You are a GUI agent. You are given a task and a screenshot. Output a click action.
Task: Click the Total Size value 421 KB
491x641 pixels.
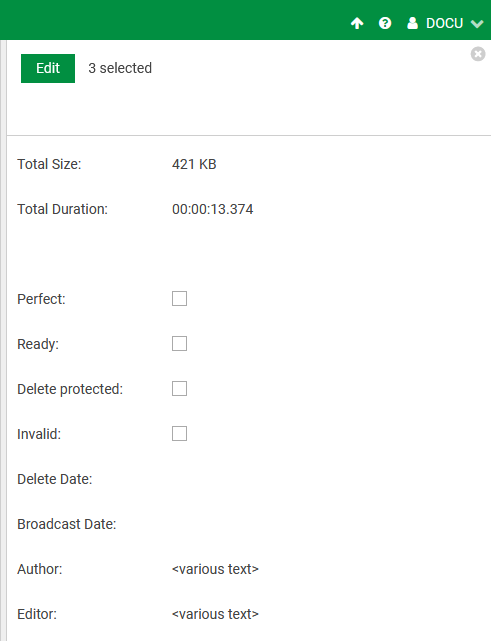pyautogui.click(x=194, y=164)
